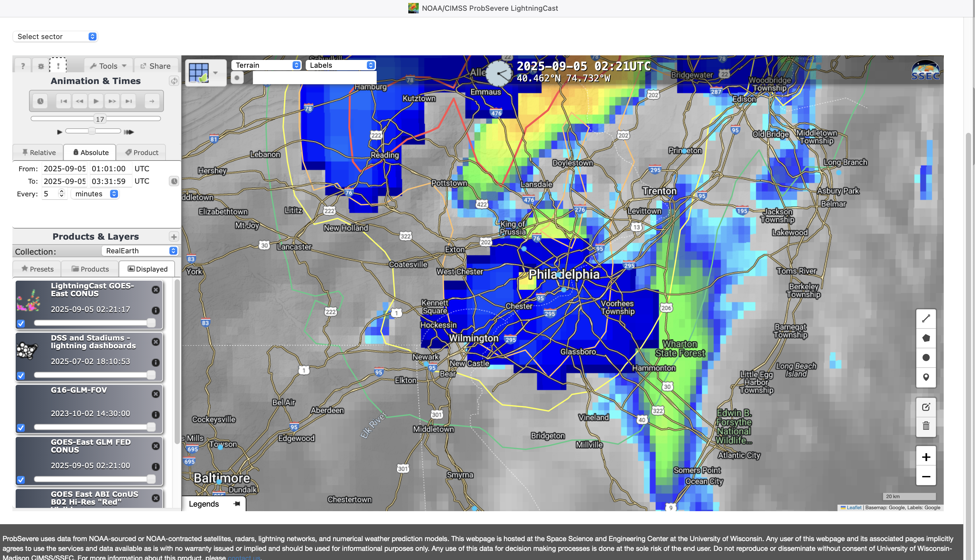The width and height of the screenshot is (975, 560).
Task: Open the Select sector dropdown
Action: pyautogui.click(x=55, y=36)
